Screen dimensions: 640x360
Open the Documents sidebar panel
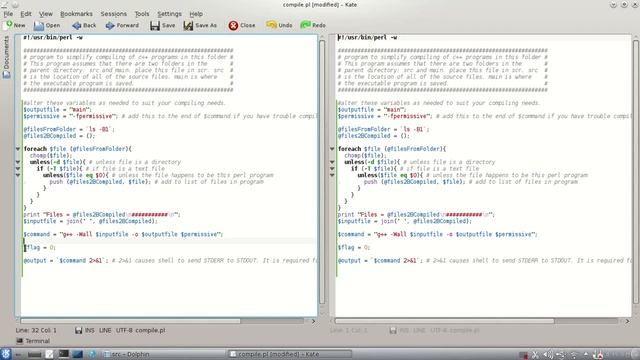click(x=6, y=57)
